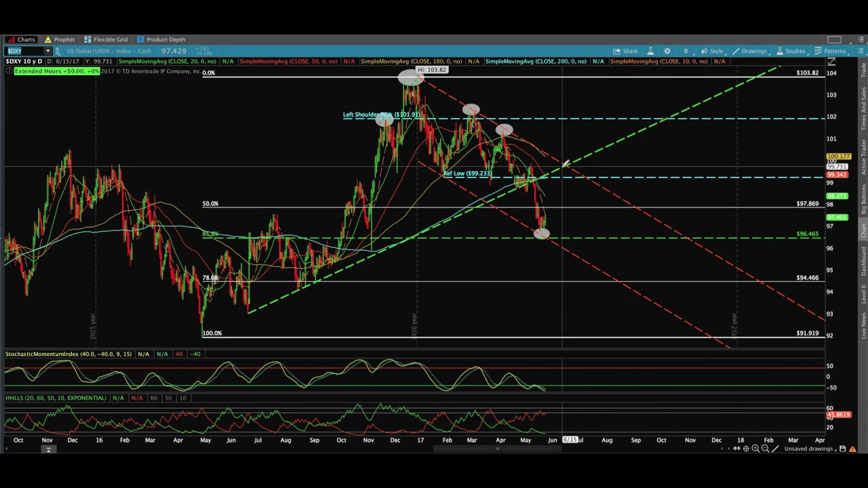The height and width of the screenshot is (488, 868).
Task: Click the 97.429 last price value
Action: [x=174, y=52]
